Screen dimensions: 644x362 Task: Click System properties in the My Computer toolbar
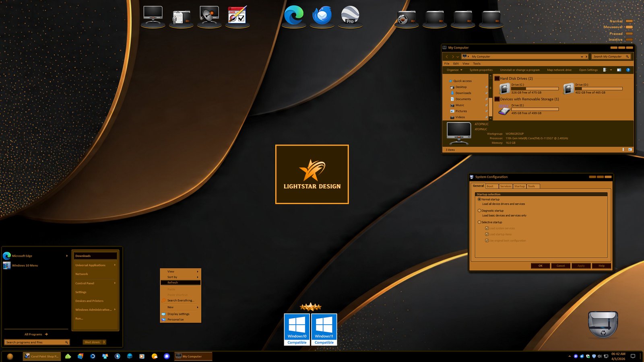coord(481,70)
